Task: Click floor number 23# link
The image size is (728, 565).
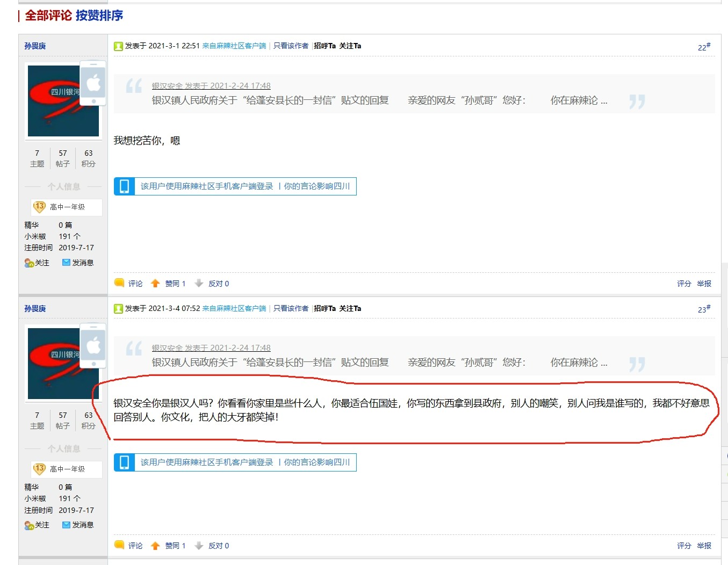Action: point(703,309)
